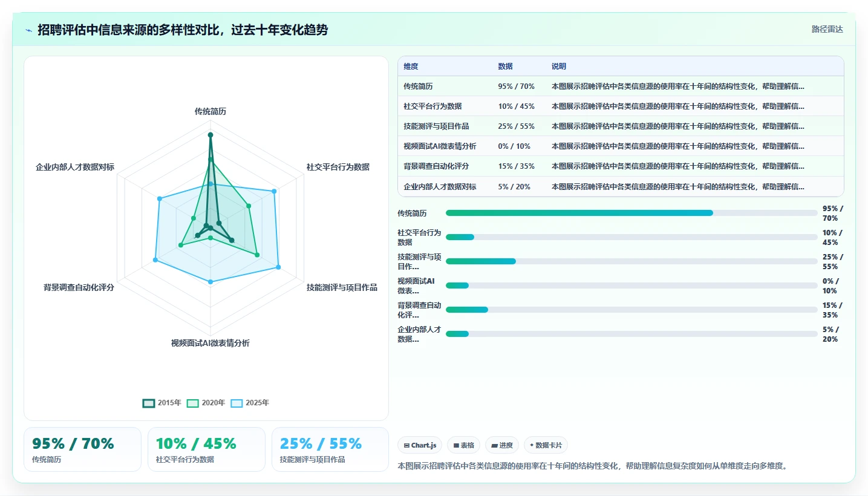
Task: Click the 路径雷达 label in header
Action: pos(827,29)
